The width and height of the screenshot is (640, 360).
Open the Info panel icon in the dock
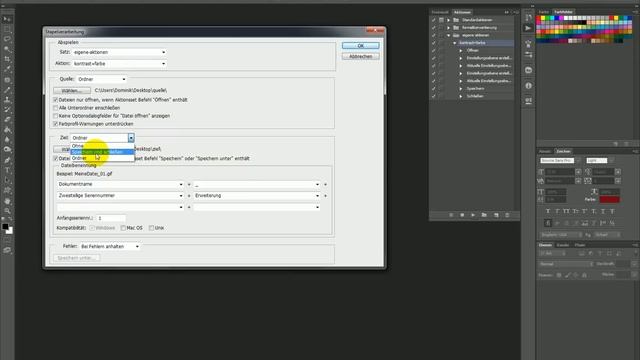[x=528, y=86]
